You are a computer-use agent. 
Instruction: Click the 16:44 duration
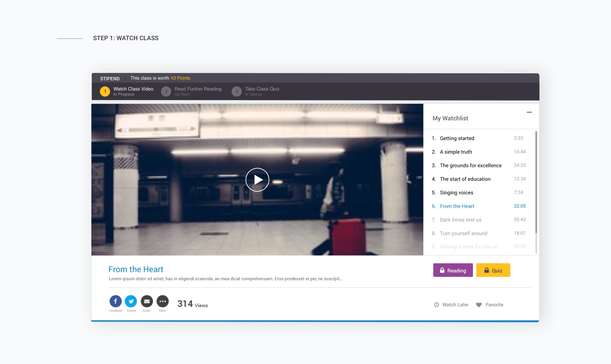pyautogui.click(x=520, y=152)
